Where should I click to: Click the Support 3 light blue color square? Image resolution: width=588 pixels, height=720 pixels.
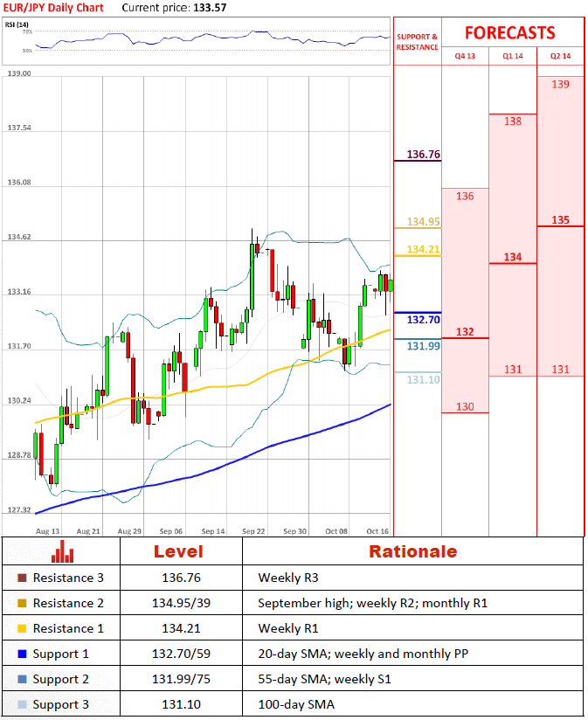tap(21, 705)
